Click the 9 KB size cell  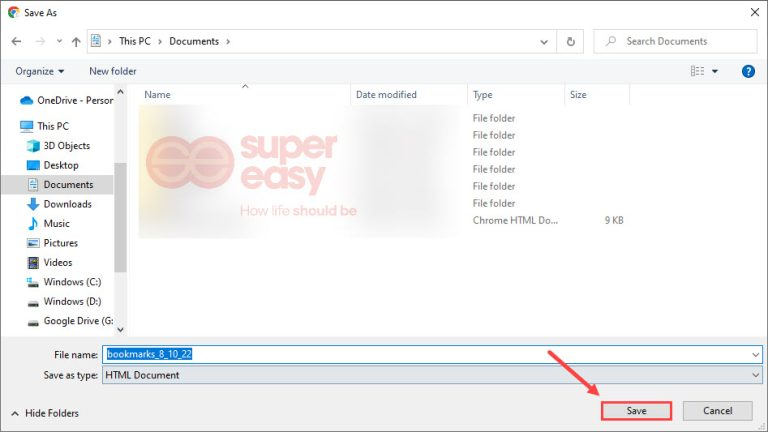click(614, 220)
